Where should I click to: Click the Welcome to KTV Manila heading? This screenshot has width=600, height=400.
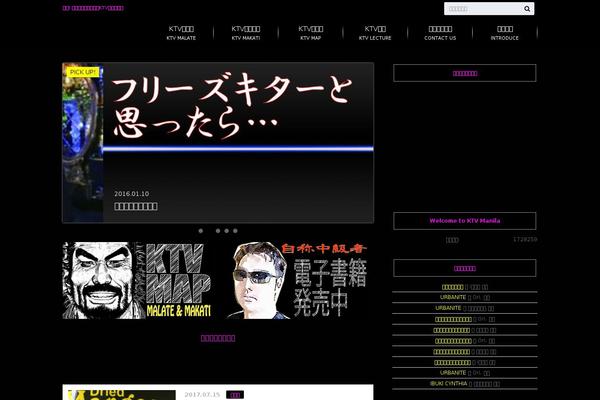pyautogui.click(x=465, y=220)
